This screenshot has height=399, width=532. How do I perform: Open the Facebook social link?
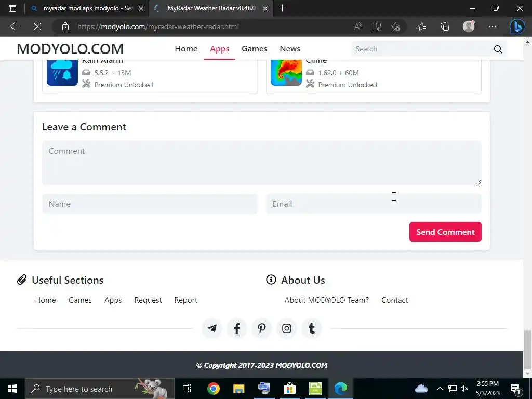tap(237, 328)
